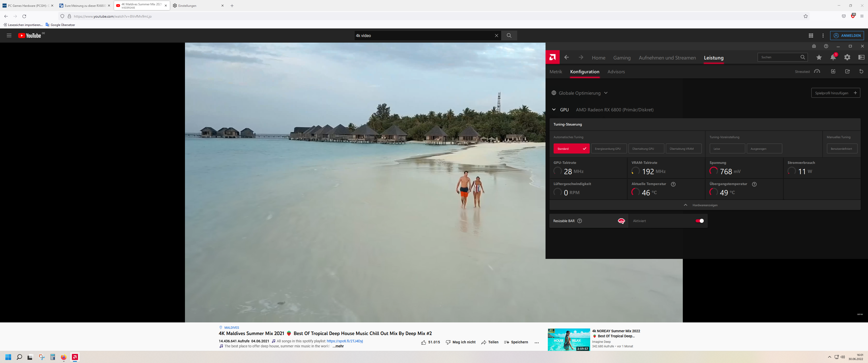The height and width of the screenshot is (363, 868).
Task: Open the spoti.fi playlist link
Action: tap(344, 341)
